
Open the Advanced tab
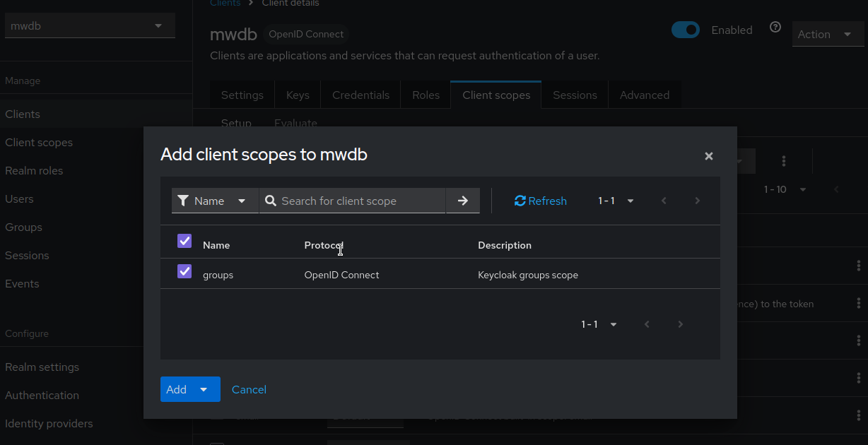coord(645,95)
